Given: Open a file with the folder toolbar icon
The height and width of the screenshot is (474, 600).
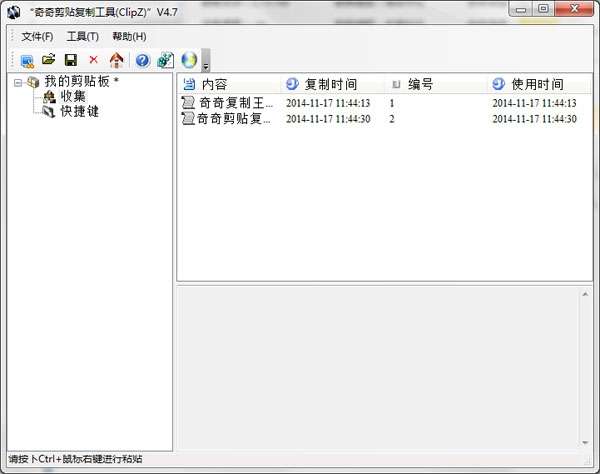Looking at the screenshot, I should (49, 60).
